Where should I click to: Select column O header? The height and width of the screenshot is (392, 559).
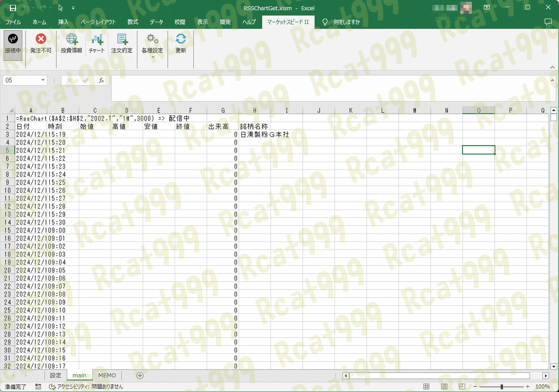(x=479, y=110)
